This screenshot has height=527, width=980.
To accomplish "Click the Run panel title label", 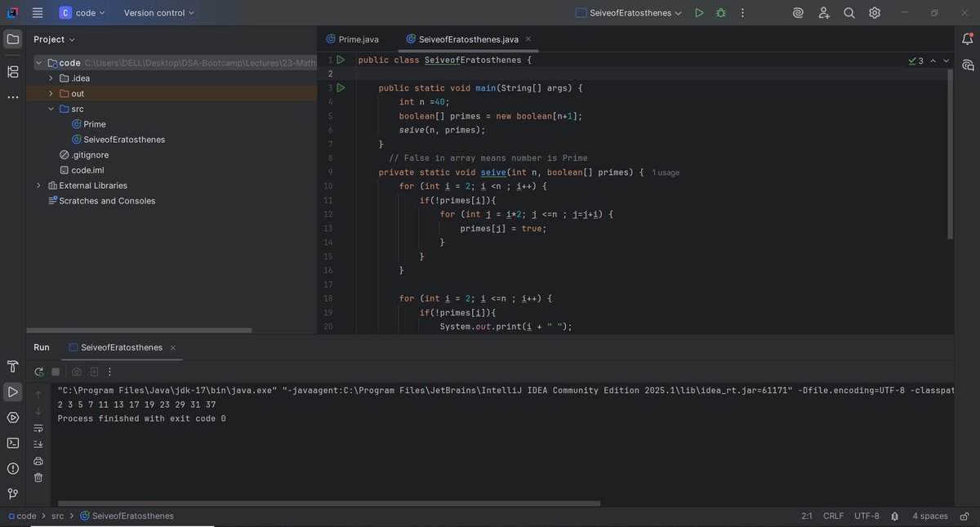I will click(42, 347).
